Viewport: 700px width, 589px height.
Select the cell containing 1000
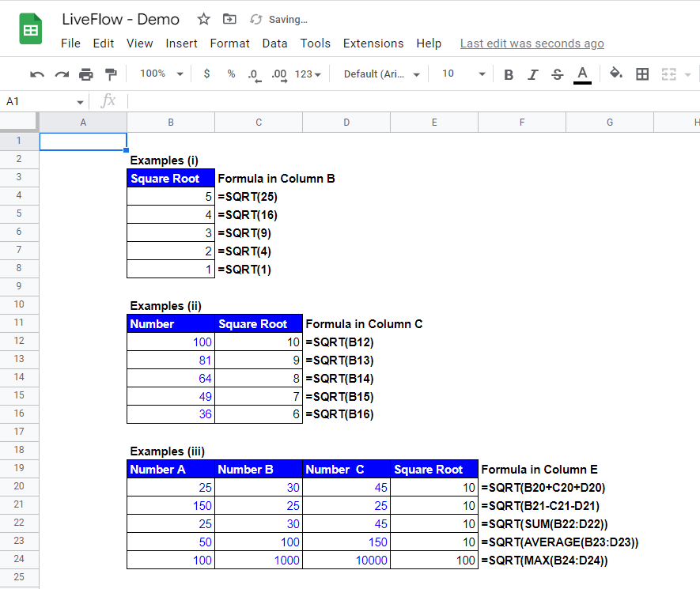pos(259,560)
